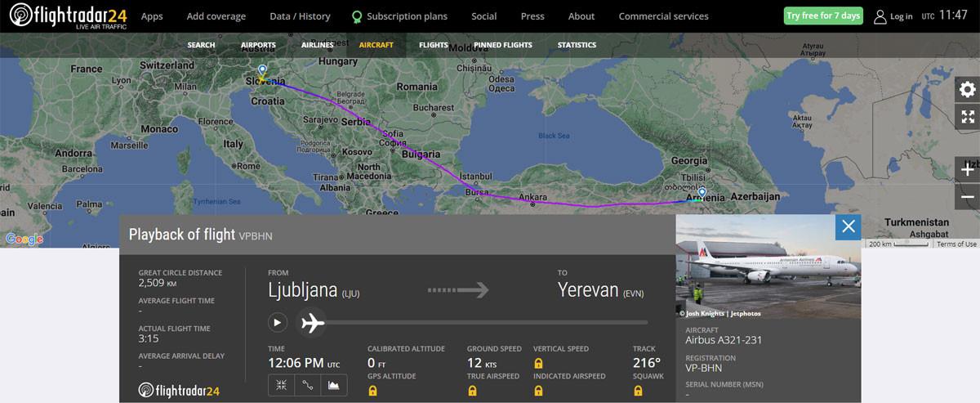Show the altitude graph
Screen dimensions: 980x403
point(334,385)
